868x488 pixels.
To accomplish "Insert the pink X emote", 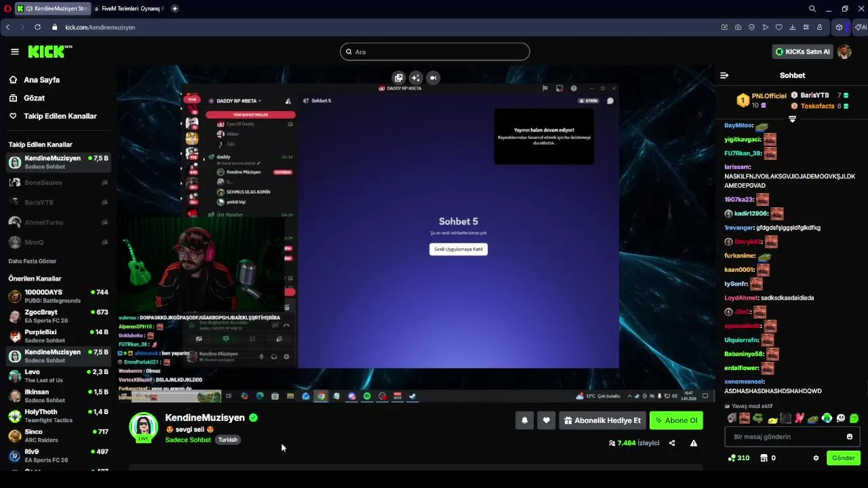I will pyautogui.click(x=800, y=418).
